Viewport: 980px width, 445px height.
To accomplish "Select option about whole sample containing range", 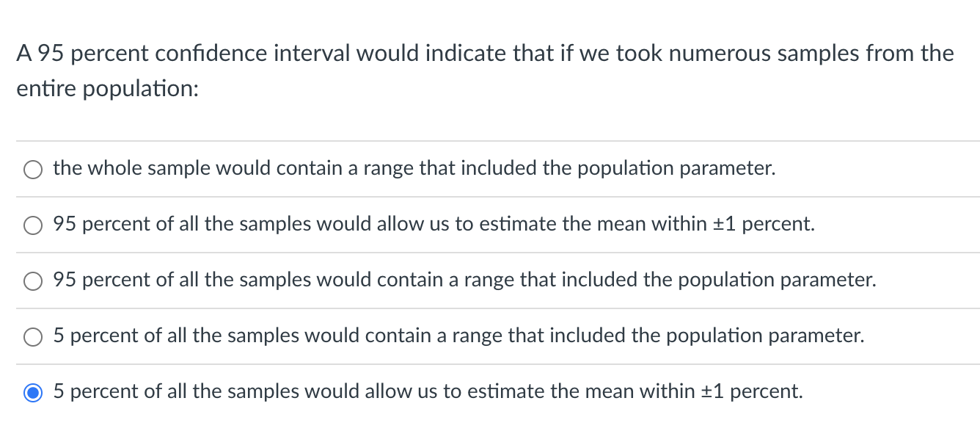I will click(32, 170).
